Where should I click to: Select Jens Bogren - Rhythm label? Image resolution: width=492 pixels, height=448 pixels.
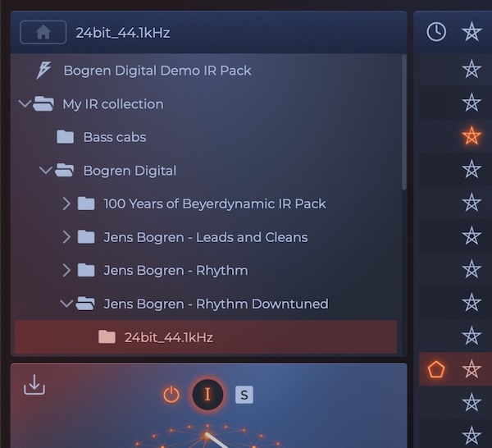175,271
